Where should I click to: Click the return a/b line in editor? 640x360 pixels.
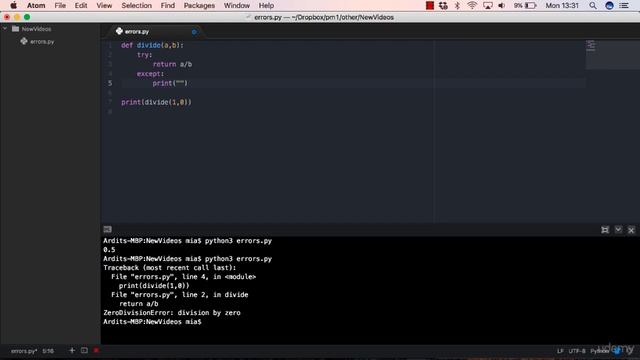pos(172,64)
